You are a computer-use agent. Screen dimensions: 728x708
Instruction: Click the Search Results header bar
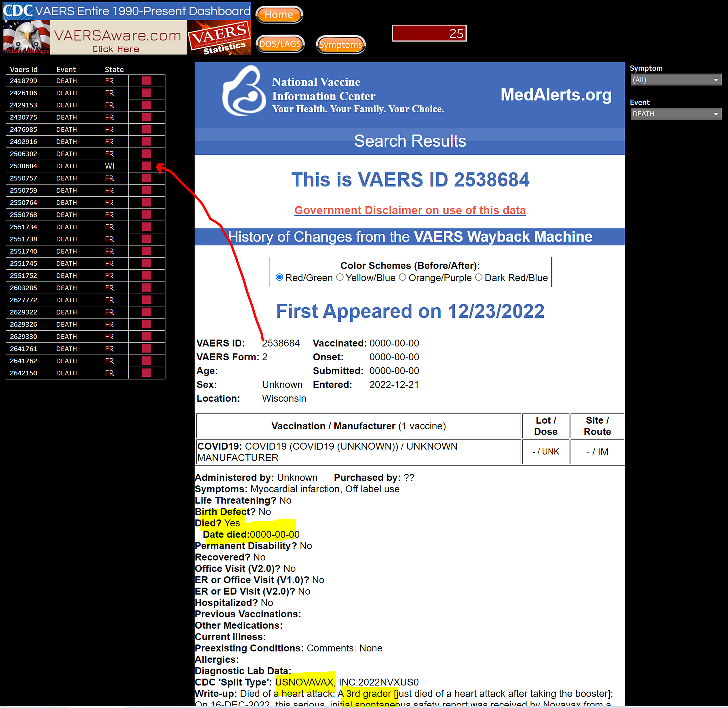(x=410, y=141)
